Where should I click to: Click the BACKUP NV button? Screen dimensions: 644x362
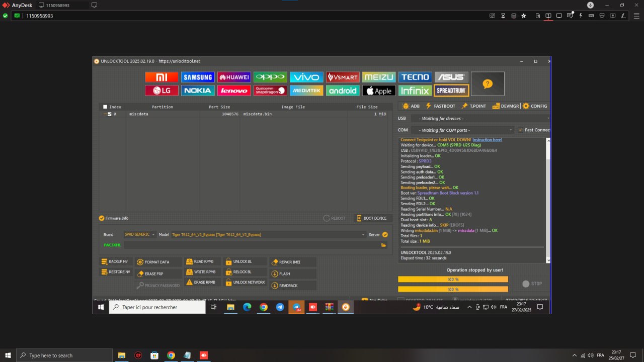[115, 261]
